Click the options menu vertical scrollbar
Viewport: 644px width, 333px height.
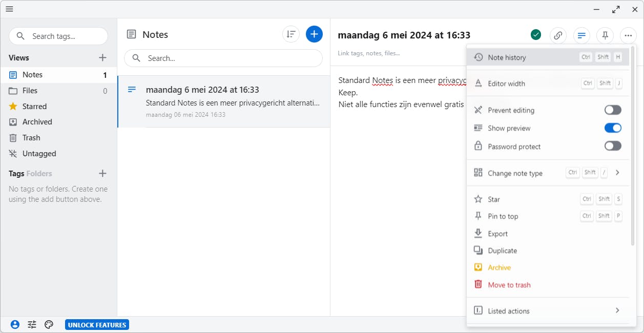[633, 145]
